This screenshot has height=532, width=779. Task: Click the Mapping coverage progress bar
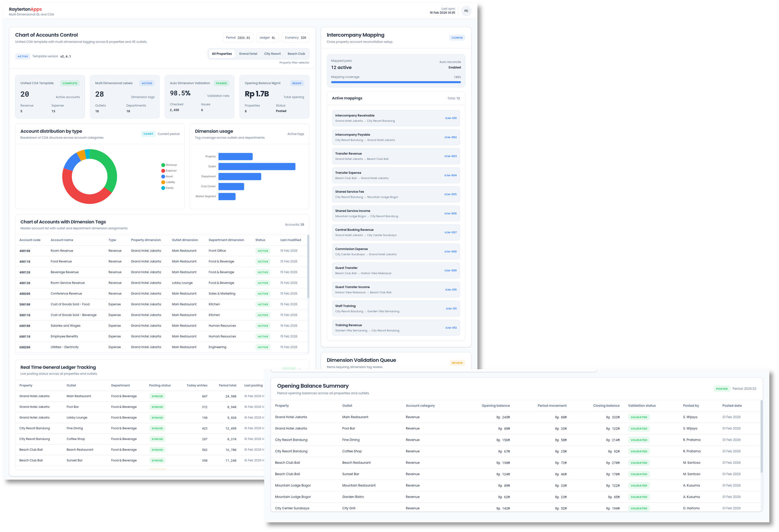[396, 82]
